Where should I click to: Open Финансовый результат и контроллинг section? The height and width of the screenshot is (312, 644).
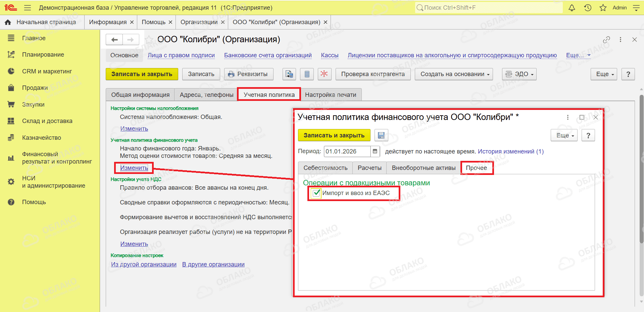coord(50,158)
